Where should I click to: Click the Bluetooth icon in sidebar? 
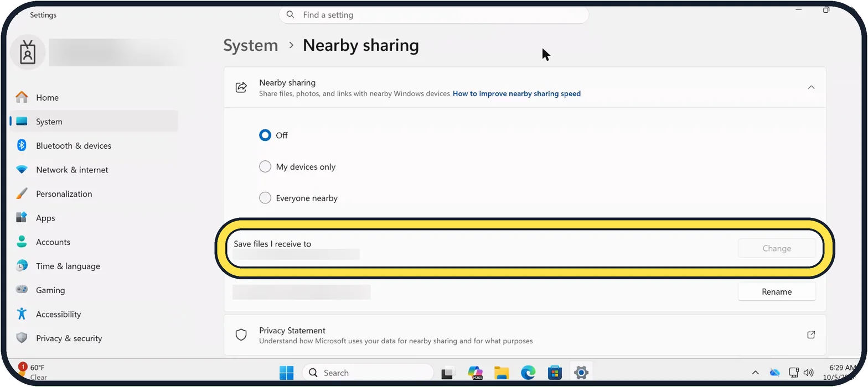(x=22, y=145)
